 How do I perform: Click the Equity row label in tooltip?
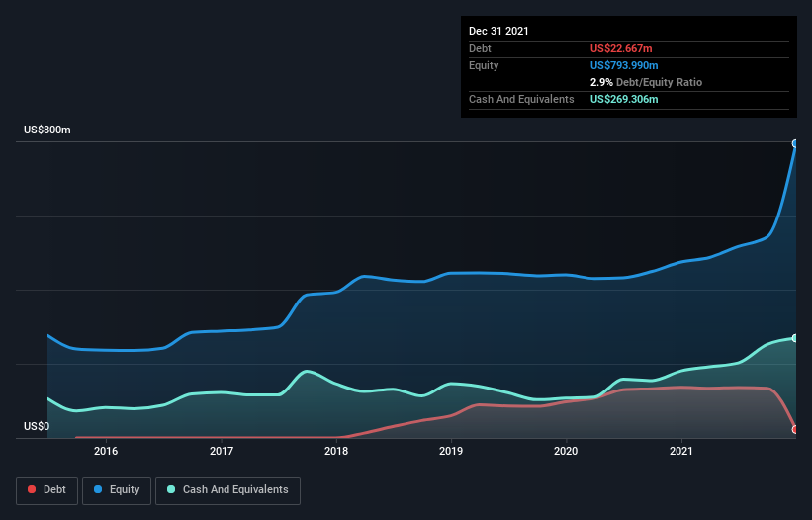click(x=484, y=65)
